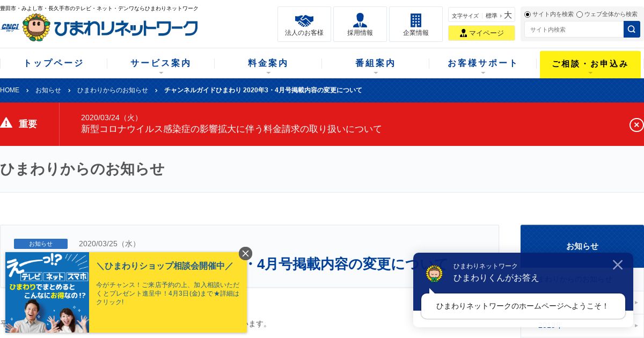Click the 2020/03/24（火） notice date
This screenshot has height=338, width=644.
[111, 117]
